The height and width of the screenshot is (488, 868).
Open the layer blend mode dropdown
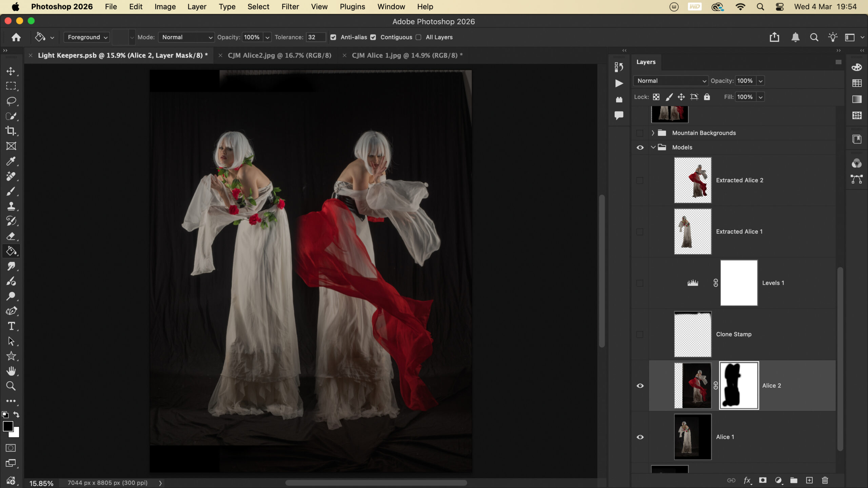(671, 81)
